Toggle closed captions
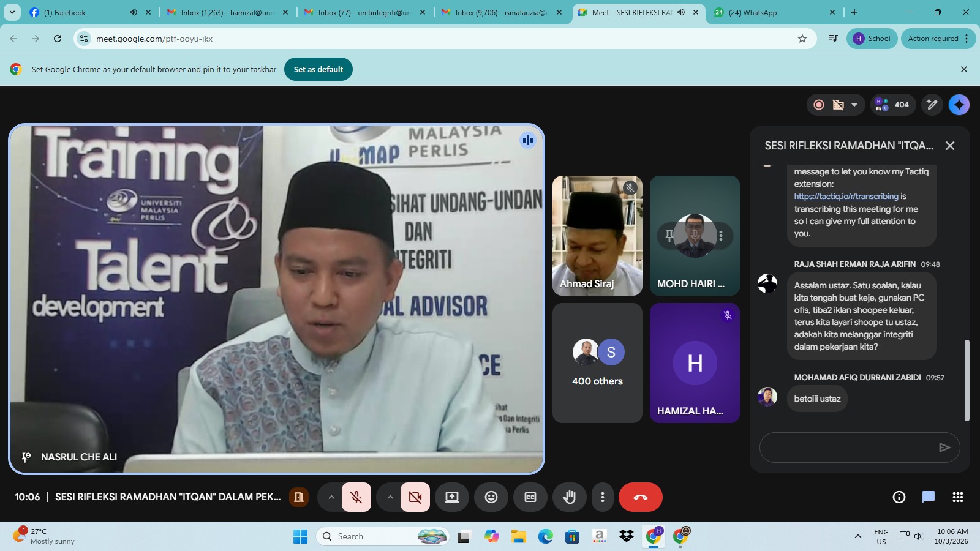Image resolution: width=980 pixels, height=551 pixels. [530, 497]
